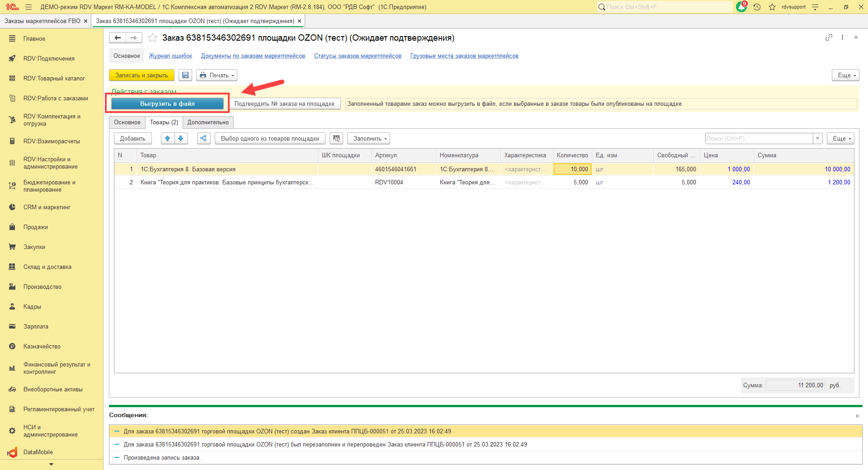Expand the top-right Еще menu
The height and width of the screenshot is (470, 868).
coord(845,75)
